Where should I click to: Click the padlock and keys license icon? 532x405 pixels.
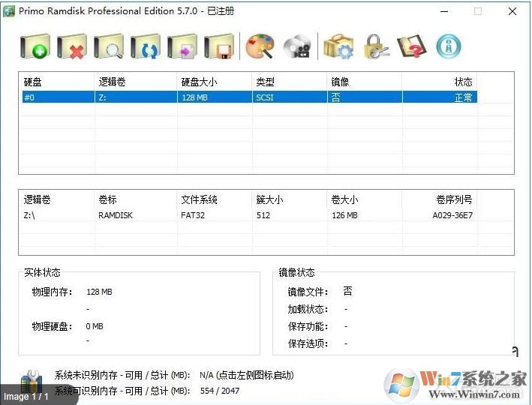pos(376,46)
